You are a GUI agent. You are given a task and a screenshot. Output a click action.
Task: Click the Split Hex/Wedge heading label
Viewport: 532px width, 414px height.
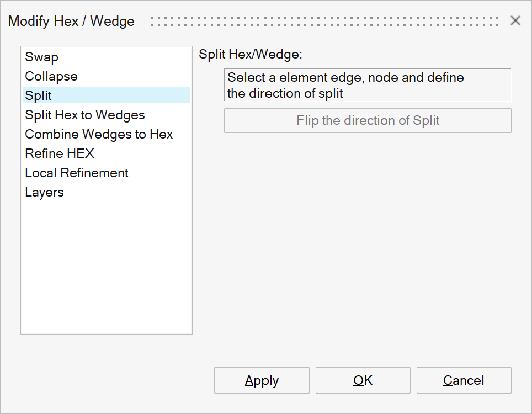[251, 55]
